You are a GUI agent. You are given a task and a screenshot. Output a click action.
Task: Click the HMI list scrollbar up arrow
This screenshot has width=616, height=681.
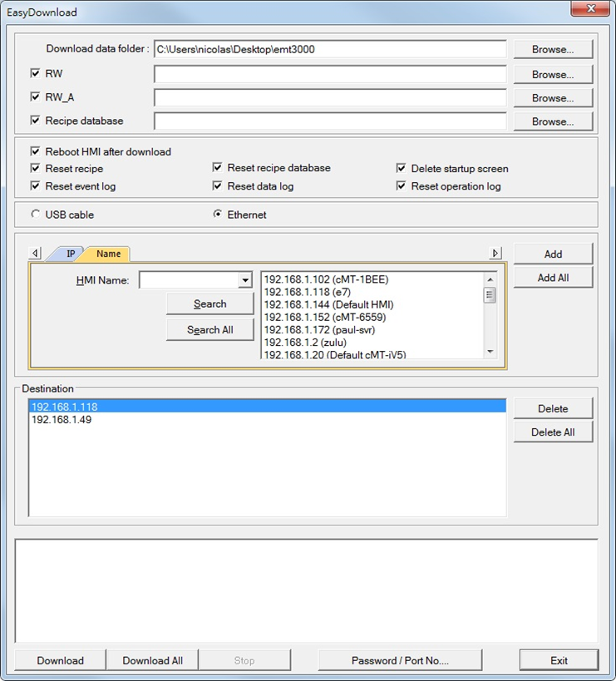point(490,279)
